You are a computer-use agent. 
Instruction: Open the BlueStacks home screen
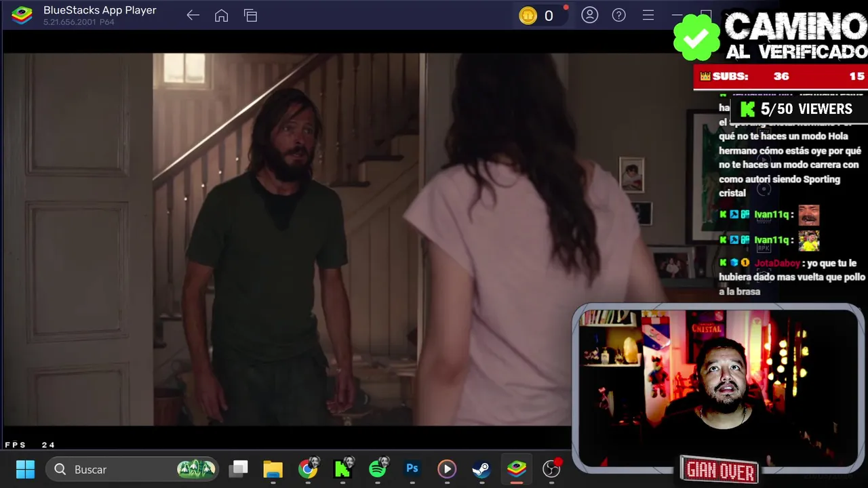221,16
